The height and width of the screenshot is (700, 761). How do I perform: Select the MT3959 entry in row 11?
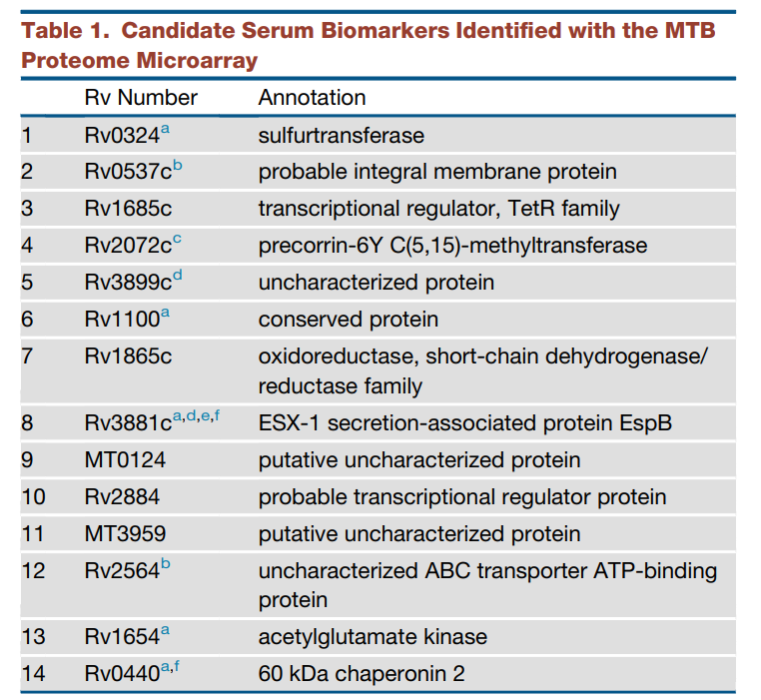tap(125, 533)
